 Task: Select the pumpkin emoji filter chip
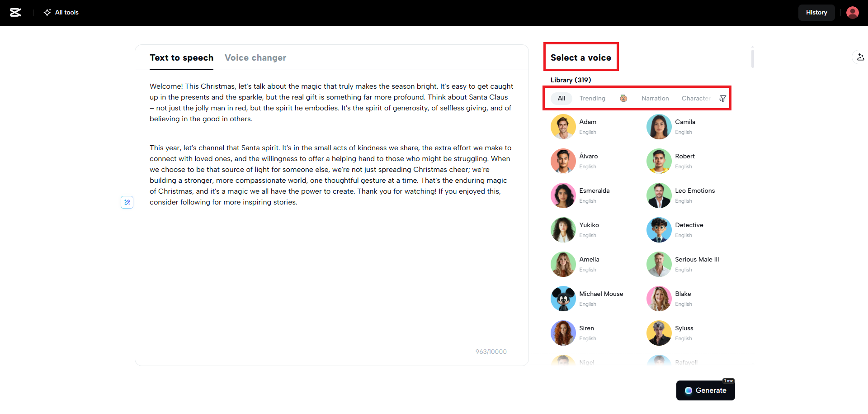[x=623, y=98]
